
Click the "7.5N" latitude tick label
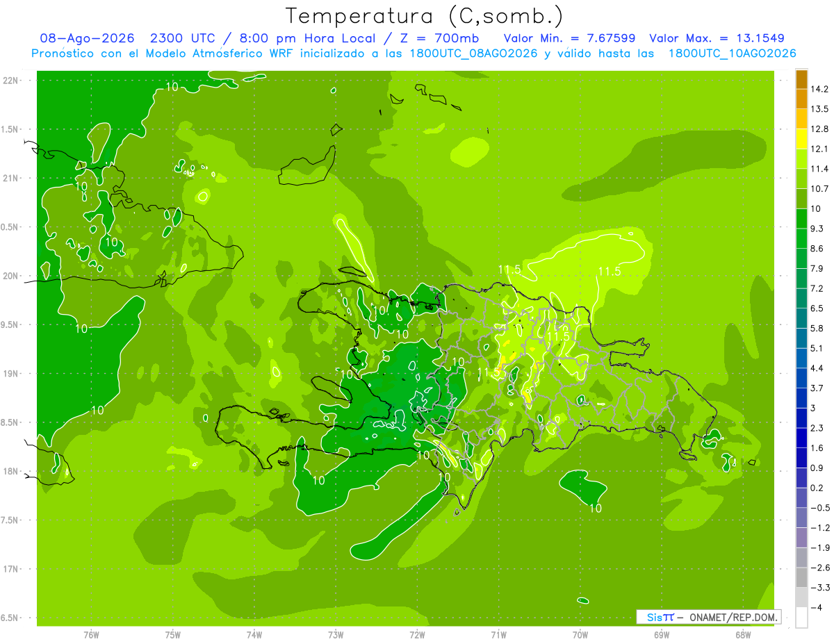coord(10,521)
